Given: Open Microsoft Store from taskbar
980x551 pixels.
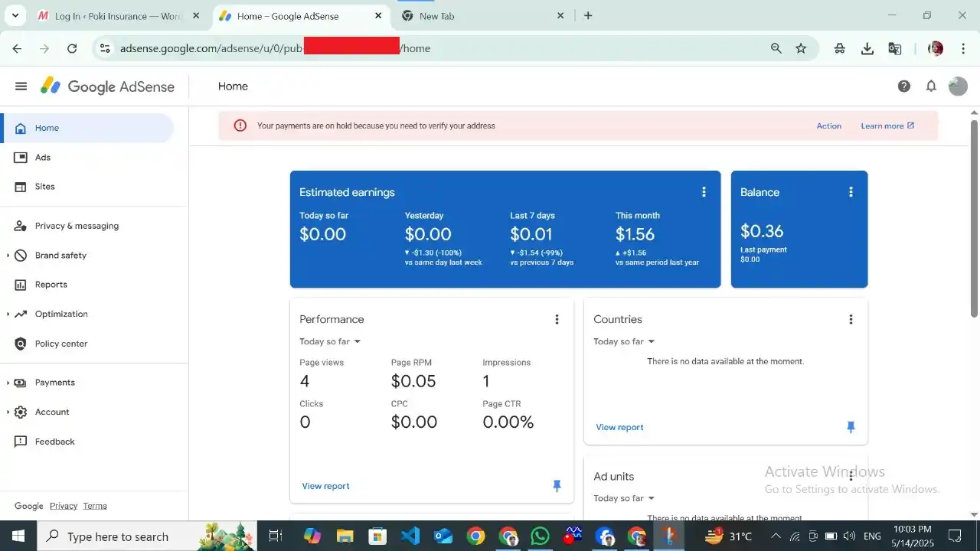Looking at the screenshot, I should [x=377, y=536].
